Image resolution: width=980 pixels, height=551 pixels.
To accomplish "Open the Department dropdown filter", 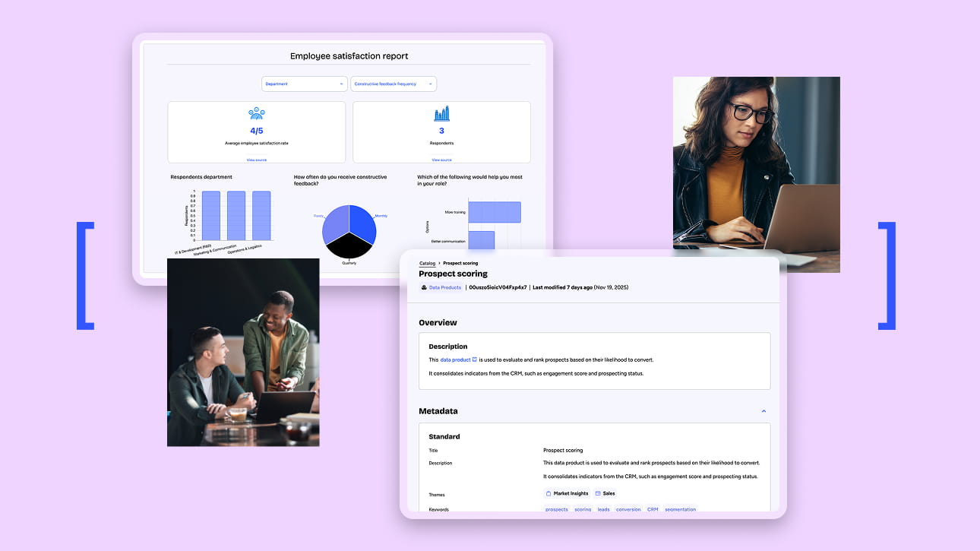I will [x=304, y=84].
